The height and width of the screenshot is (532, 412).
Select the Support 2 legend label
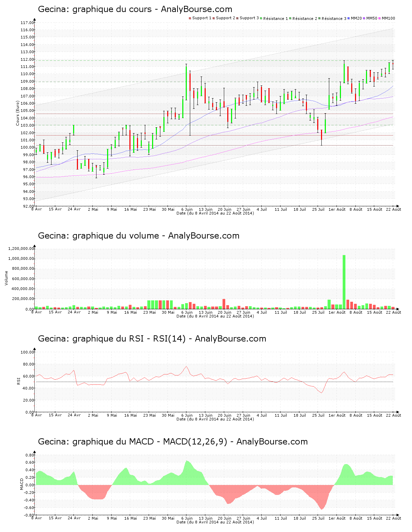pos(226,18)
